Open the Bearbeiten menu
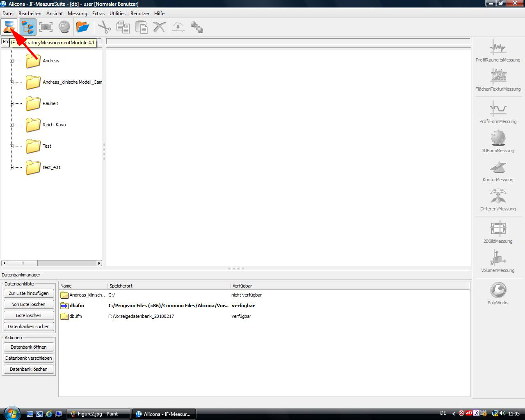 pyautogui.click(x=30, y=14)
